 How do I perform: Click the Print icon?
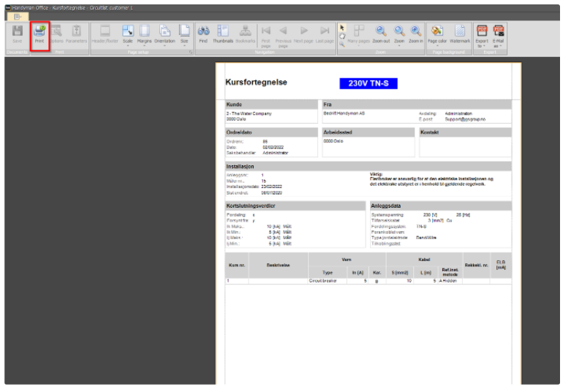[x=39, y=35]
